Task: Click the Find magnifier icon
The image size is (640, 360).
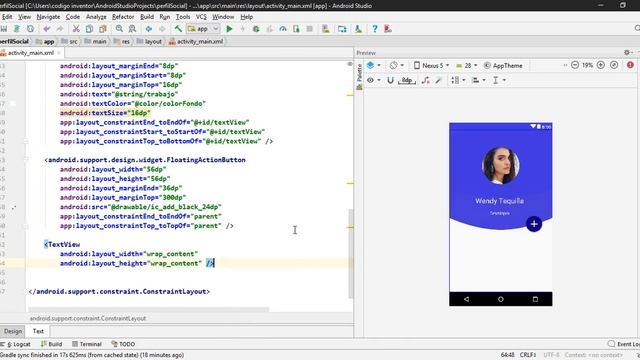Action: click(x=119, y=29)
